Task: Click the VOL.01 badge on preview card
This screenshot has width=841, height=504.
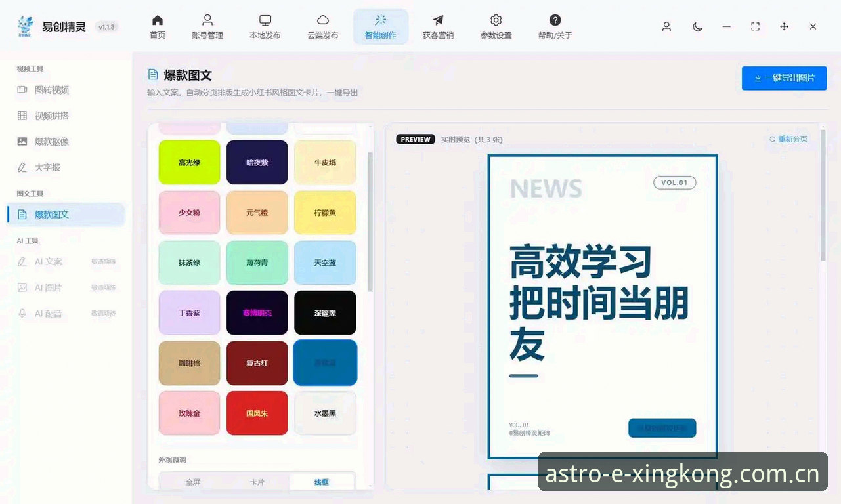Action: (674, 182)
